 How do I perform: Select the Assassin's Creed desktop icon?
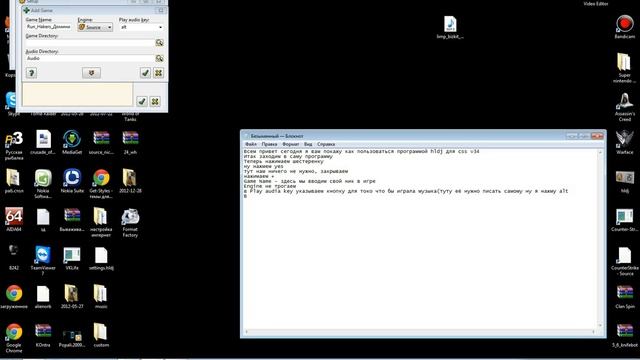coord(624,107)
